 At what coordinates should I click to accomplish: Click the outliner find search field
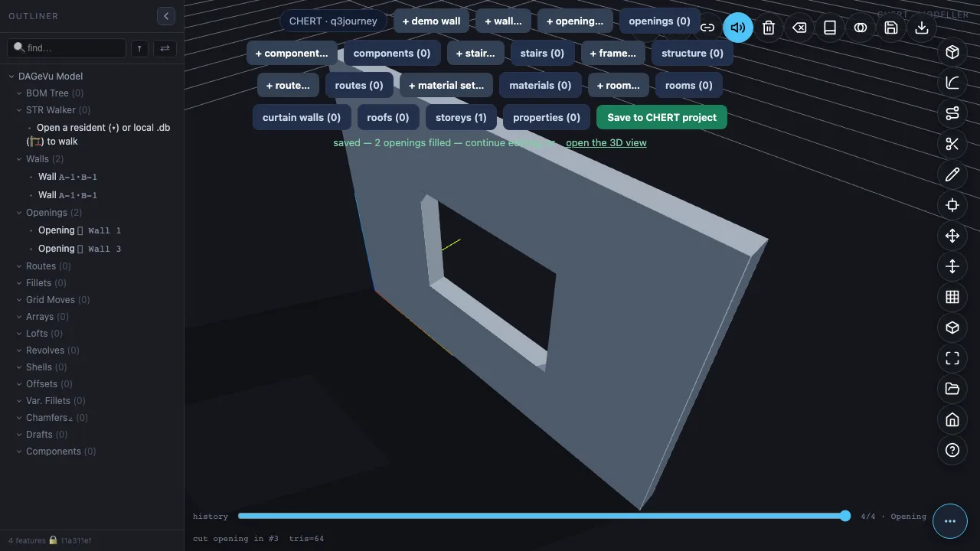coord(67,47)
